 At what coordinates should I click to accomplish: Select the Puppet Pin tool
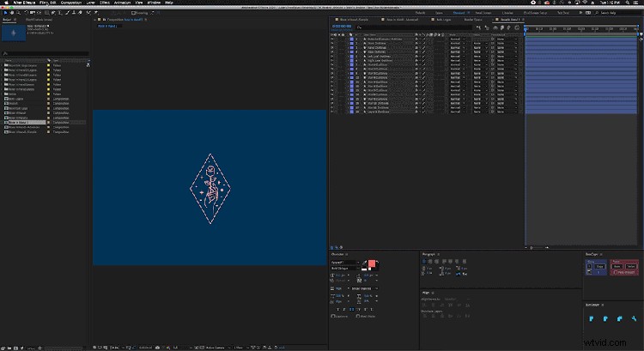[x=95, y=13]
